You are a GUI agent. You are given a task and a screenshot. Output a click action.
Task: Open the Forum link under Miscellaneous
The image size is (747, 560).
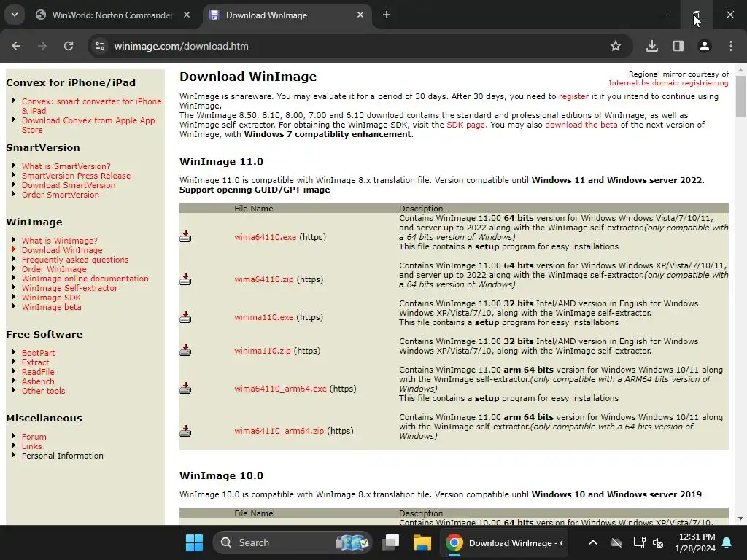pos(34,437)
